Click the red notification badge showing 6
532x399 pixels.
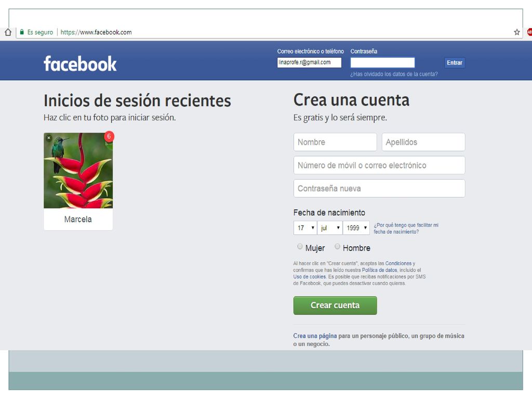109,137
